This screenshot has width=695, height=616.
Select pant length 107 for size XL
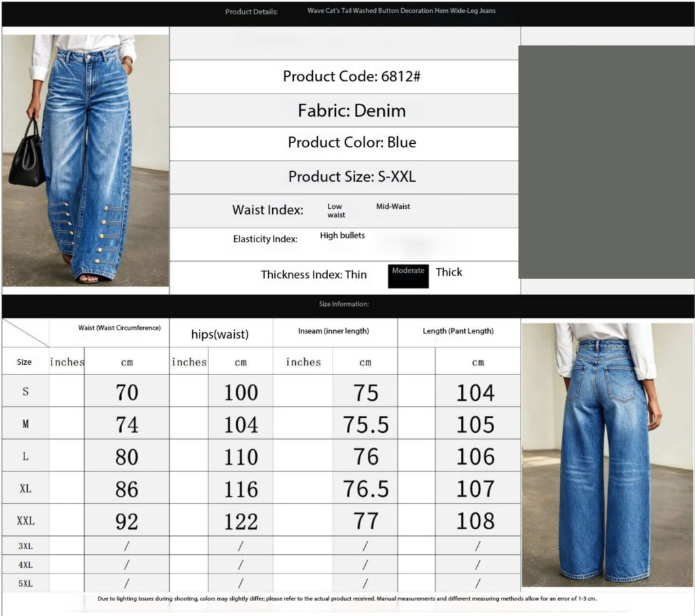[475, 489]
